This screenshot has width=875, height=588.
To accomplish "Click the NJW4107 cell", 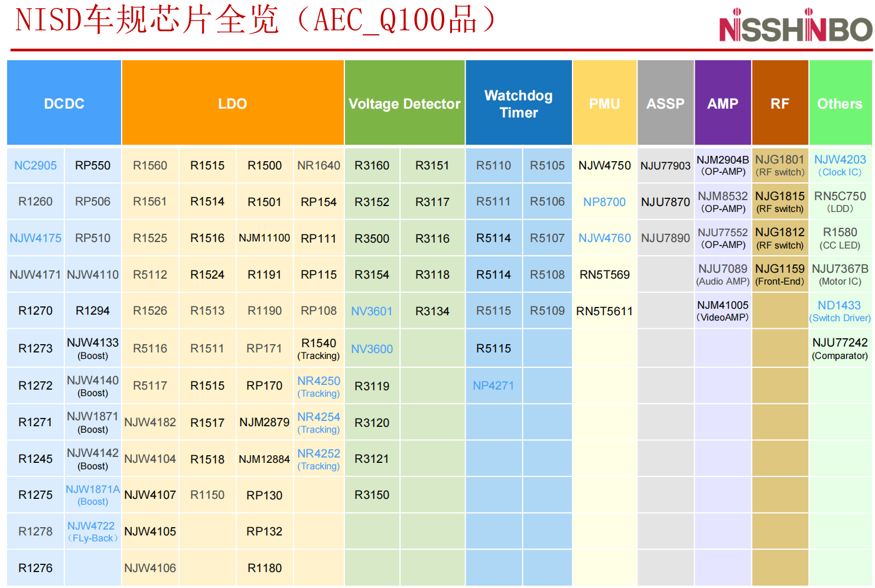I will pyautogui.click(x=150, y=495).
